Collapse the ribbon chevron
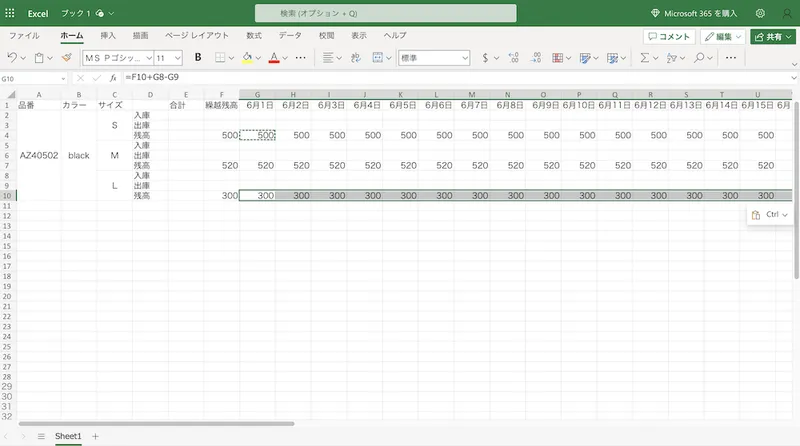The height and width of the screenshot is (446, 800). click(x=794, y=64)
